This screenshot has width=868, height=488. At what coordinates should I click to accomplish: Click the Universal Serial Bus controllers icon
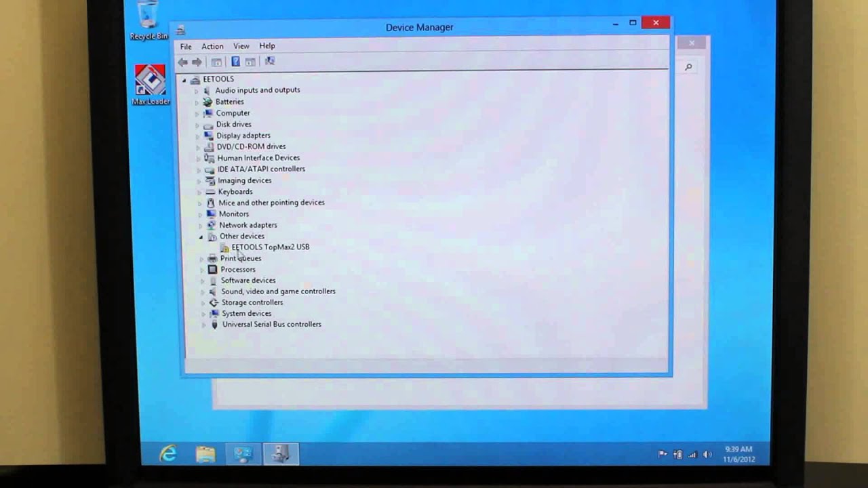215,325
